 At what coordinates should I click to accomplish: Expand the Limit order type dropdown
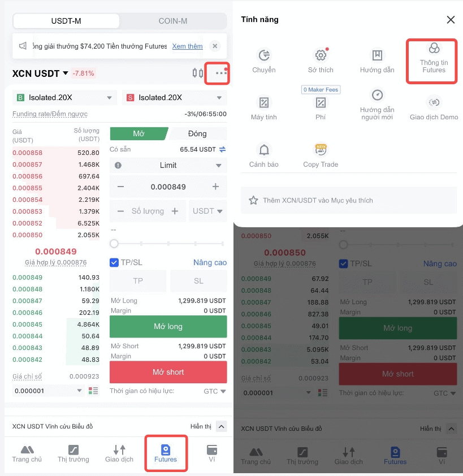tap(168, 165)
